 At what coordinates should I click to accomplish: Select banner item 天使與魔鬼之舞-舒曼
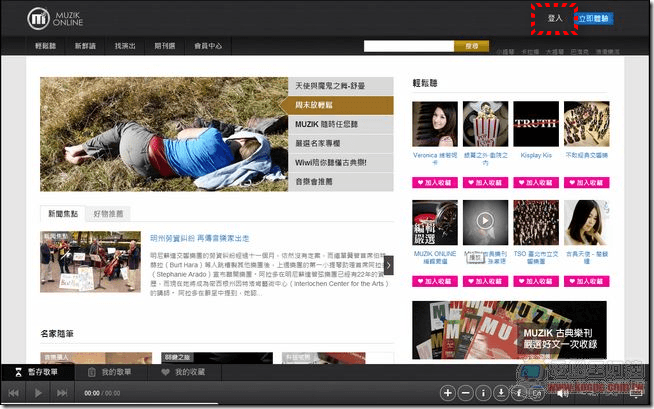tap(341, 86)
